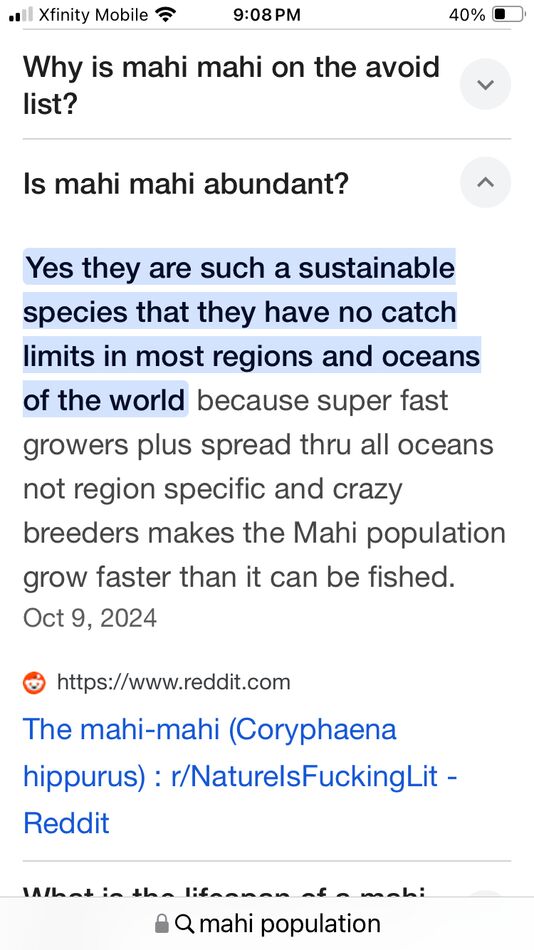534x950 pixels.
Task: Tap 'Why is mahi mahi on the avoid list?' question
Action: point(232,85)
